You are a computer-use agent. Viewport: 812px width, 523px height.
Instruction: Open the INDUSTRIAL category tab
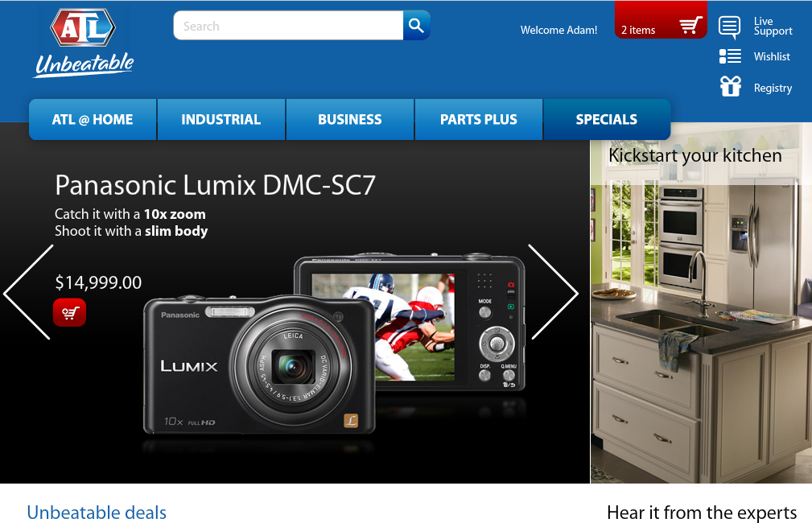(221, 120)
